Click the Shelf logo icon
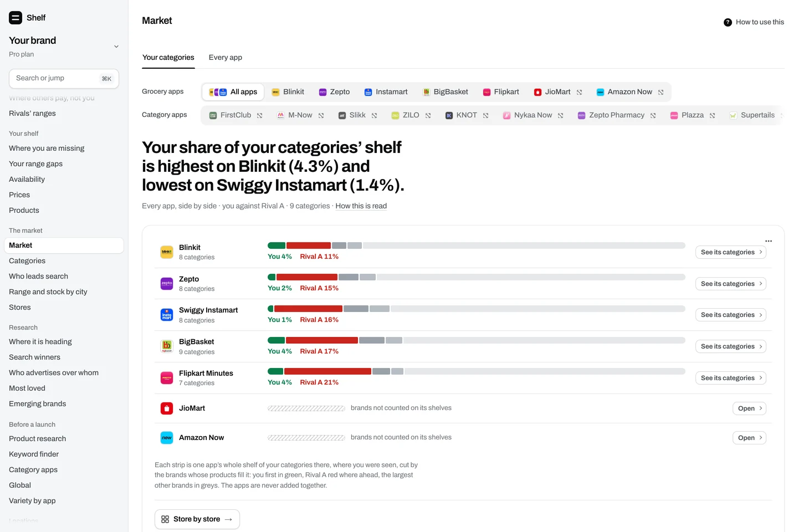Viewport: 798px width, 532px height. click(x=16, y=18)
